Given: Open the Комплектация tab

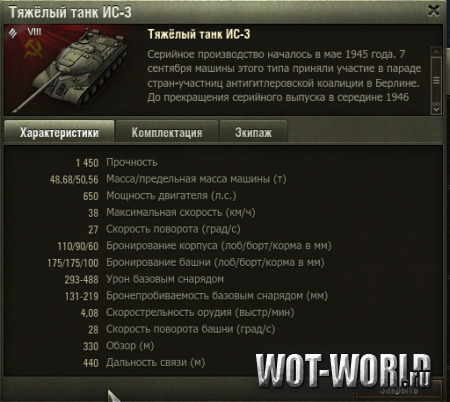Looking at the screenshot, I should click(x=167, y=132).
